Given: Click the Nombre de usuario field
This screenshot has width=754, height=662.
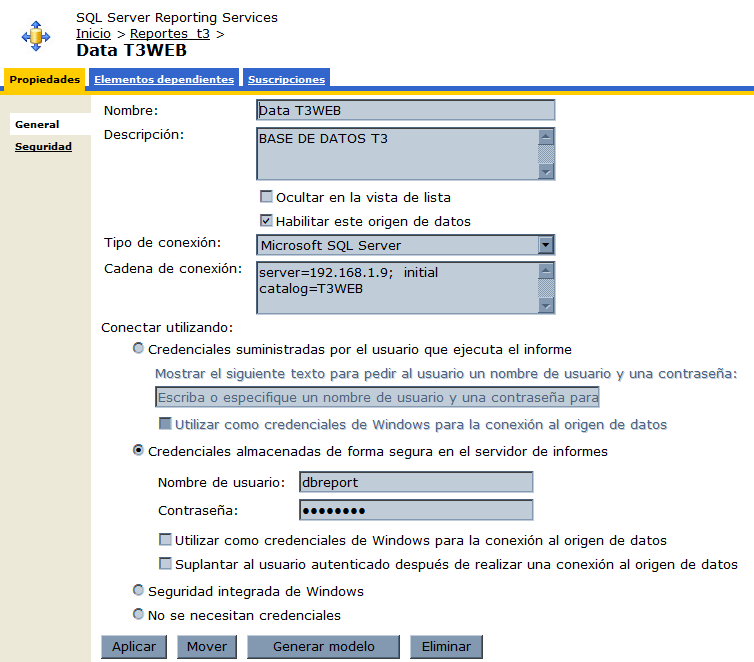Looking at the screenshot, I should click(416, 482).
